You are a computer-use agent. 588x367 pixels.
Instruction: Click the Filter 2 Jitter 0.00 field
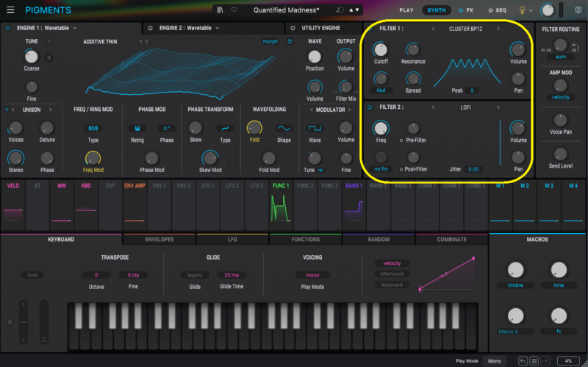pos(473,169)
